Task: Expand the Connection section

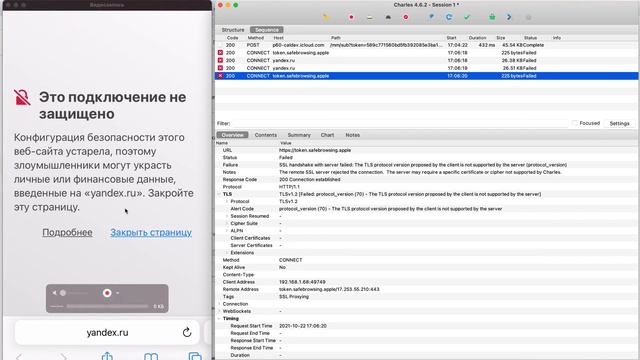Action: pos(219,304)
